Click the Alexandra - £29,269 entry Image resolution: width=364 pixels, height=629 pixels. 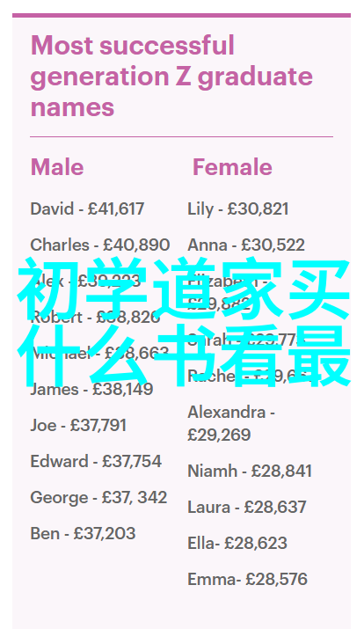coord(231,423)
